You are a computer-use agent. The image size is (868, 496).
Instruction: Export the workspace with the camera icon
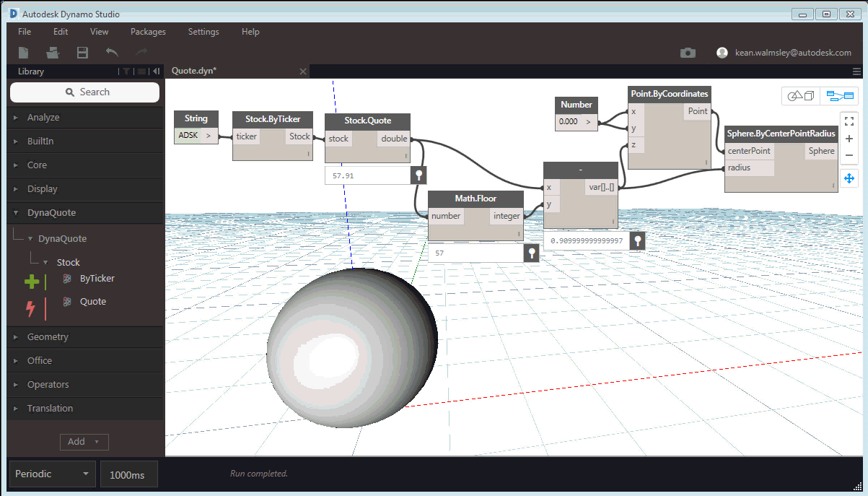coord(688,53)
